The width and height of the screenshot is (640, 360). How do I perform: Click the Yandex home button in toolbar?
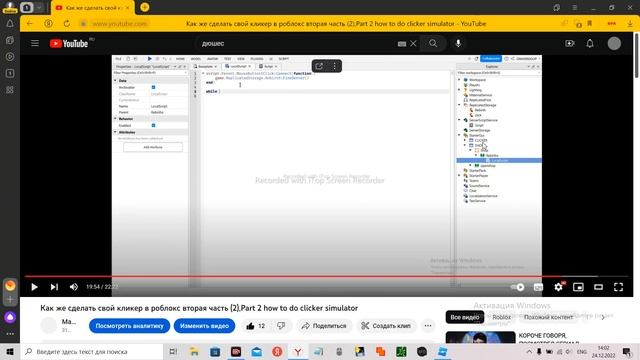point(49,24)
